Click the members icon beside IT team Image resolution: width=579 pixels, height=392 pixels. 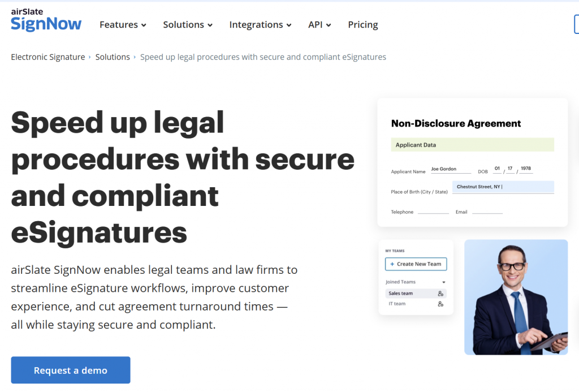(440, 304)
